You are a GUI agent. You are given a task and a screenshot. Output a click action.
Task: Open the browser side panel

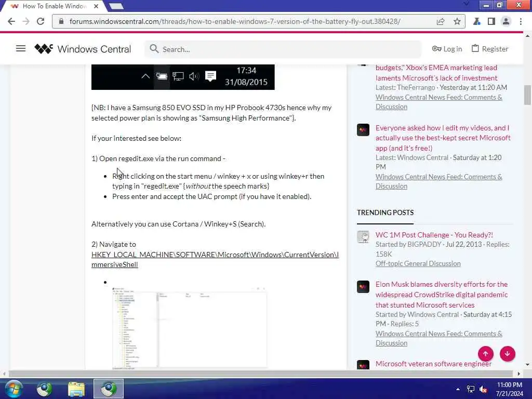point(491,21)
